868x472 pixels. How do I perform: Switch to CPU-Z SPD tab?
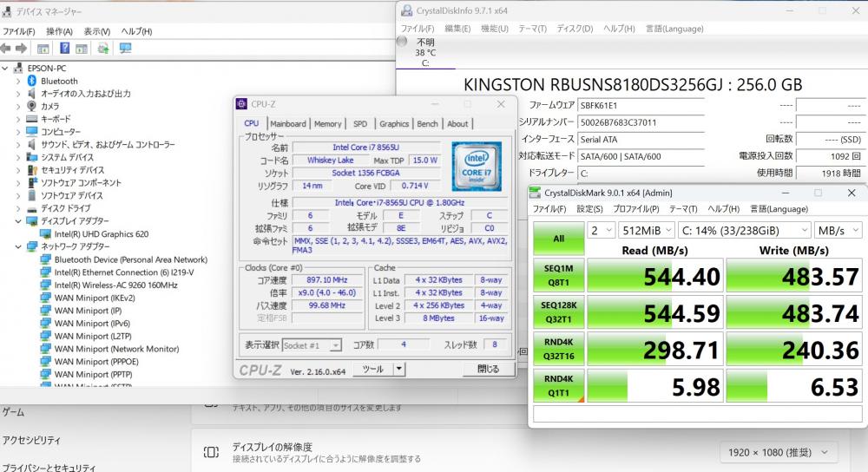pos(360,124)
